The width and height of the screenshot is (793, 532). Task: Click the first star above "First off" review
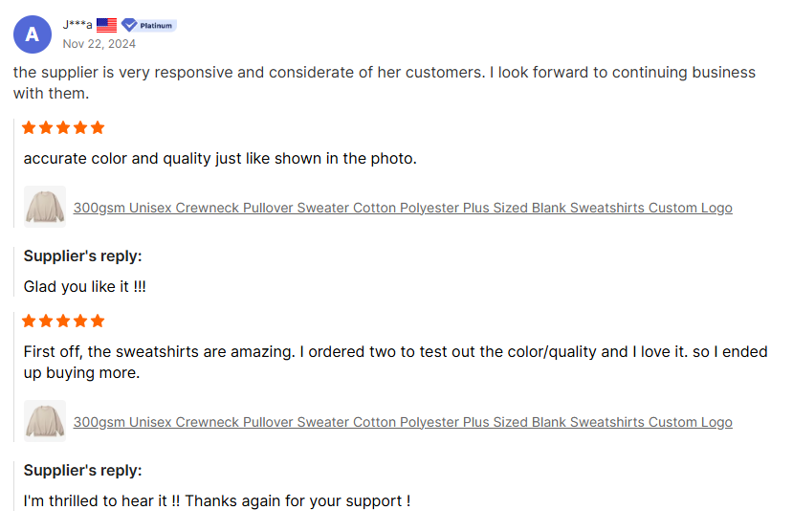pyautogui.click(x=29, y=321)
